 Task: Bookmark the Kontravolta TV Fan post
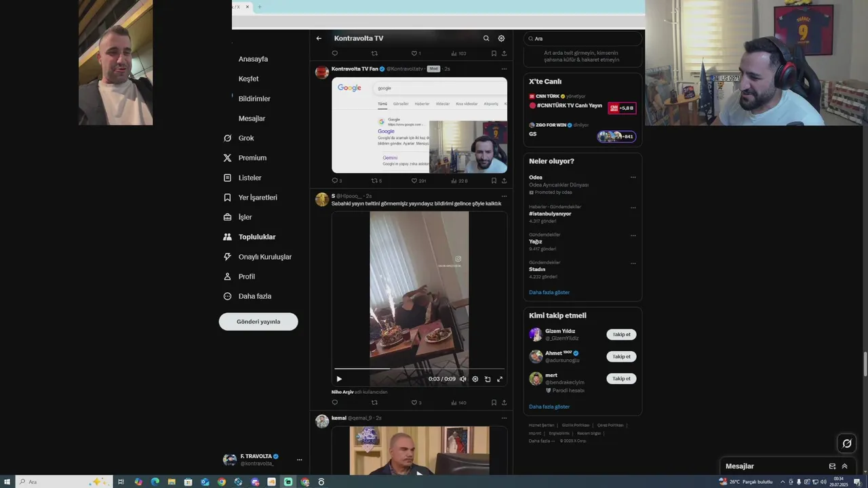click(x=494, y=180)
